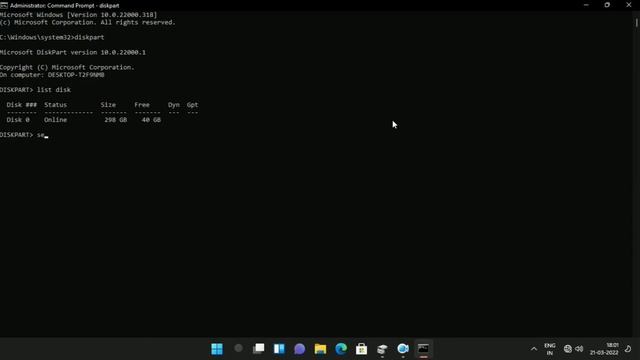Launch the Chat app from taskbar
Image resolution: width=640 pixels, height=360 pixels.
(x=300, y=349)
